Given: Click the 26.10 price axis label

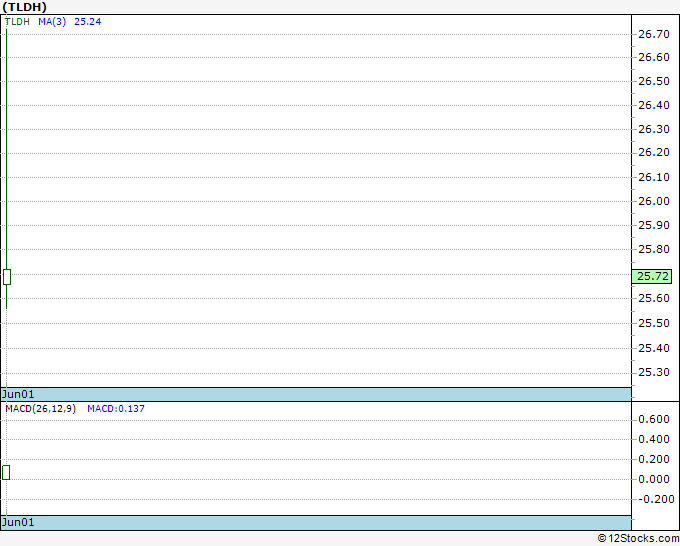Looking at the screenshot, I should (654, 177).
